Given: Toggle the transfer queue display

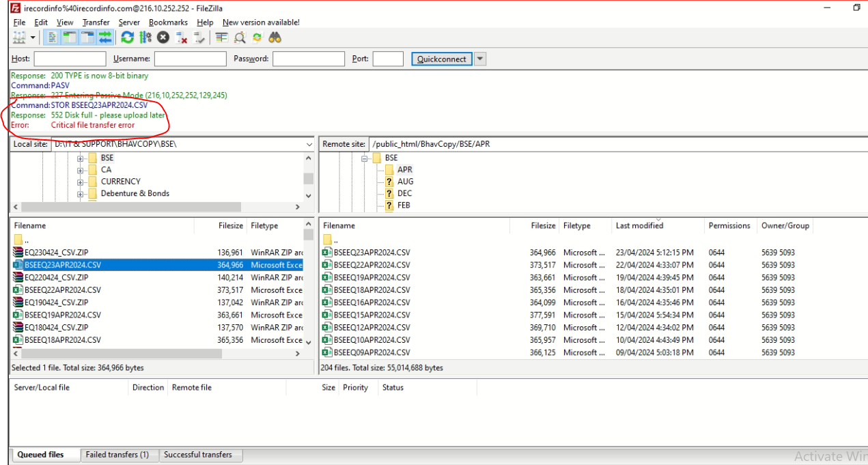Looking at the screenshot, I should (104, 38).
